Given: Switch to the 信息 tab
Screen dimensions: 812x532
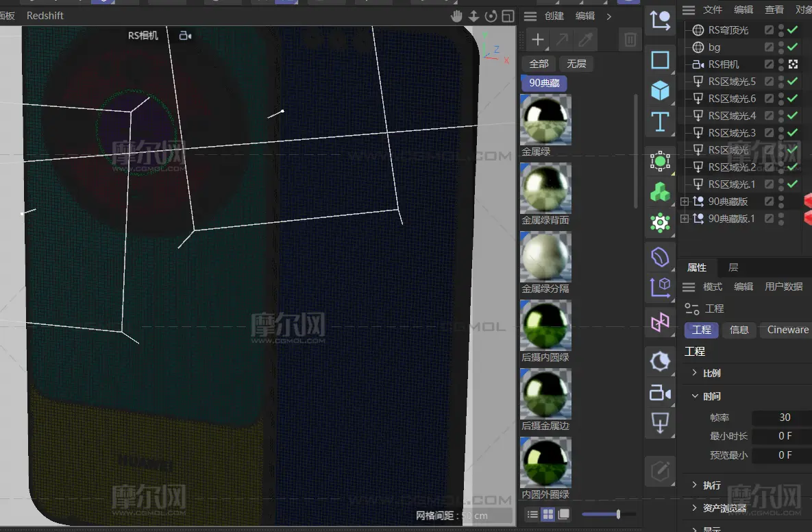Looking at the screenshot, I should click(x=739, y=330).
